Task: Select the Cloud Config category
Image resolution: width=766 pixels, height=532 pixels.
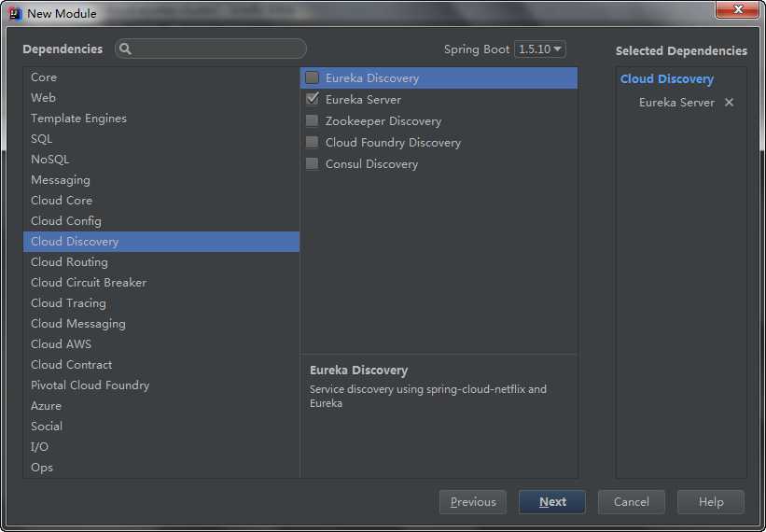Action: coord(161,221)
